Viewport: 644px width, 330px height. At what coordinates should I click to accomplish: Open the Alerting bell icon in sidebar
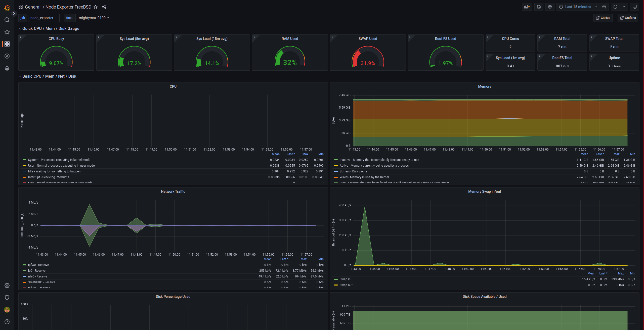coord(7,68)
